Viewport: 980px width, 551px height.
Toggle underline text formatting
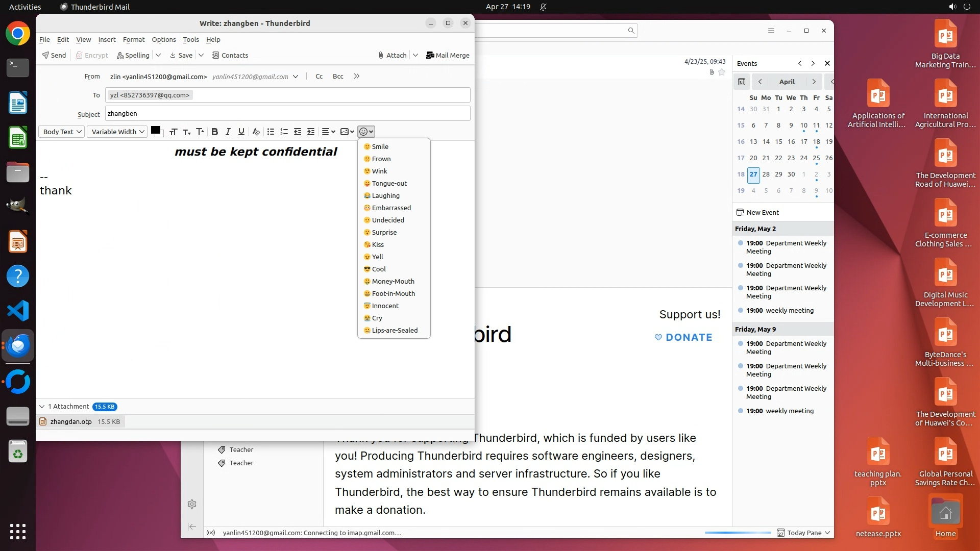pos(241,132)
